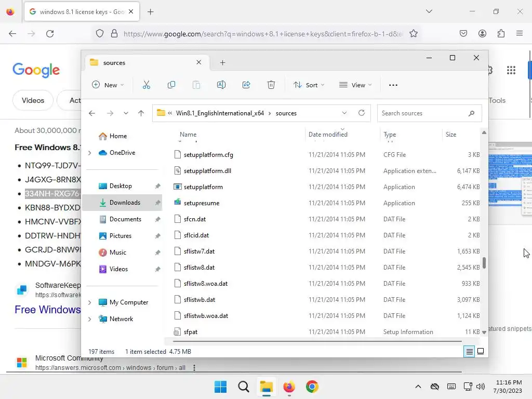Select sflistw8.woa.dat file
The image size is (532, 399).
pyautogui.click(x=206, y=284)
